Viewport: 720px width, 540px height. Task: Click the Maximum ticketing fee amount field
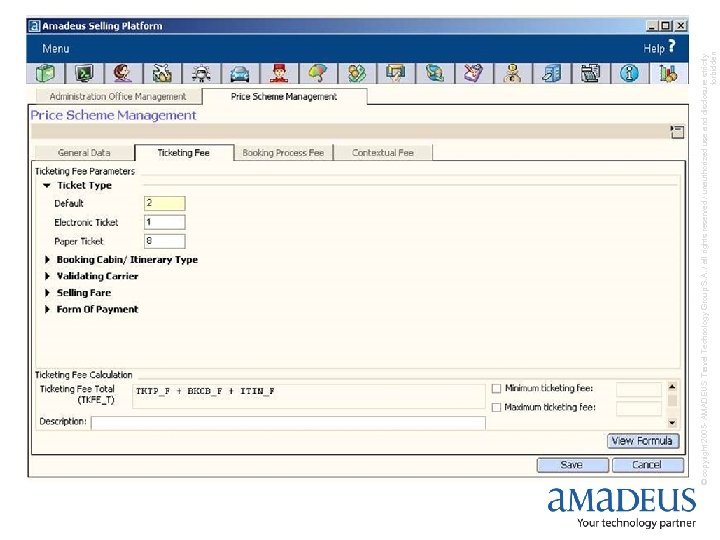coord(639,408)
